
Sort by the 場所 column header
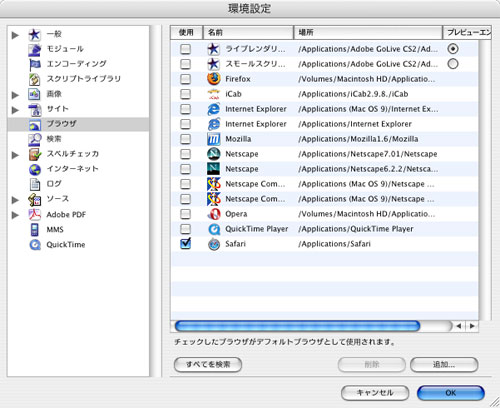tap(368, 32)
